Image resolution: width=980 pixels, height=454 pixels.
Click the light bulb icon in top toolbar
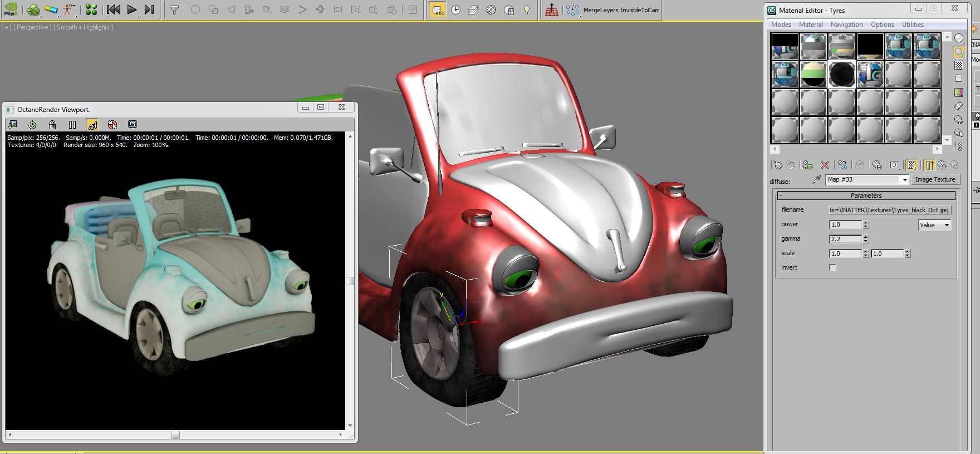(x=527, y=10)
